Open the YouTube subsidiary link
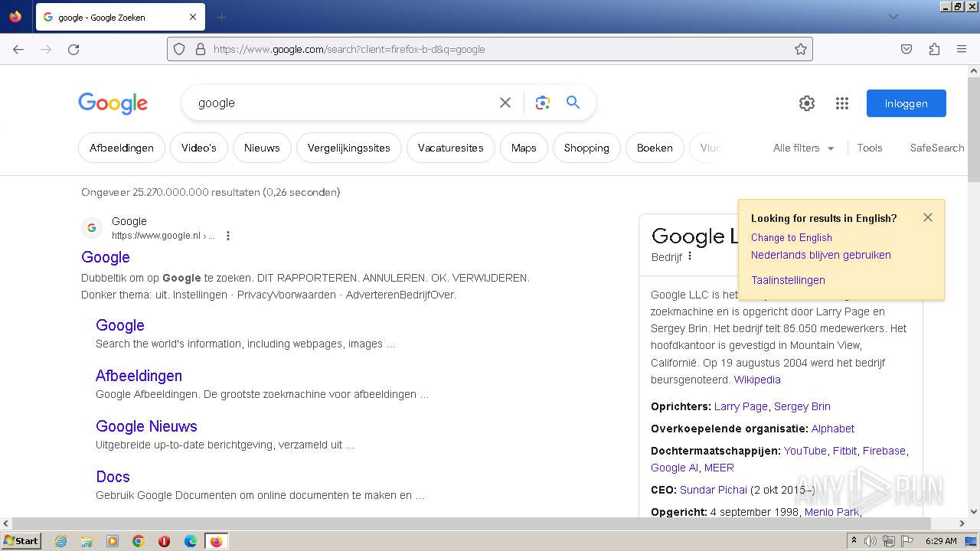Image resolution: width=980 pixels, height=551 pixels. 805,451
